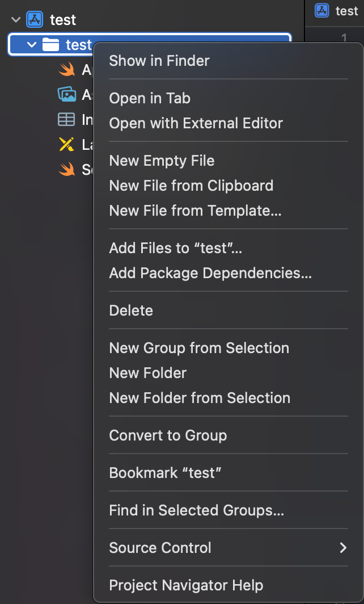The image size is (364, 604).
Task: Click the LaunchScreen storyboard icon
Action: pos(67,145)
